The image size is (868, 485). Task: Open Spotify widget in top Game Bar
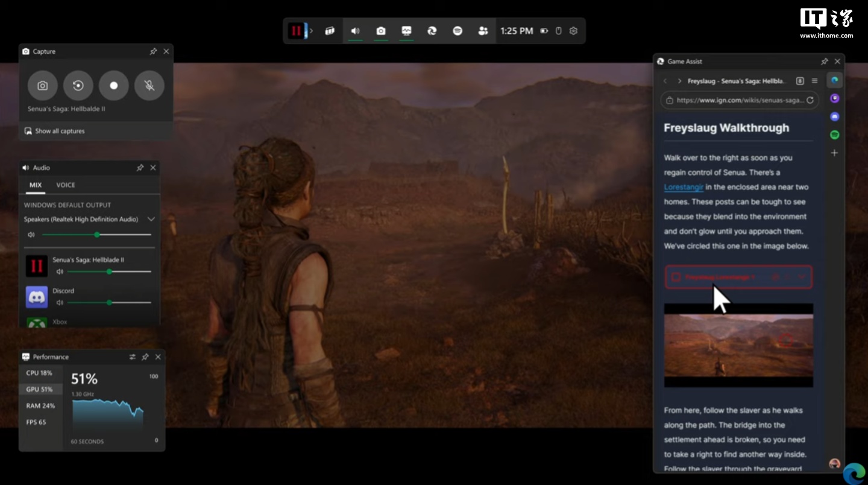pyautogui.click(x=458, y=31)
